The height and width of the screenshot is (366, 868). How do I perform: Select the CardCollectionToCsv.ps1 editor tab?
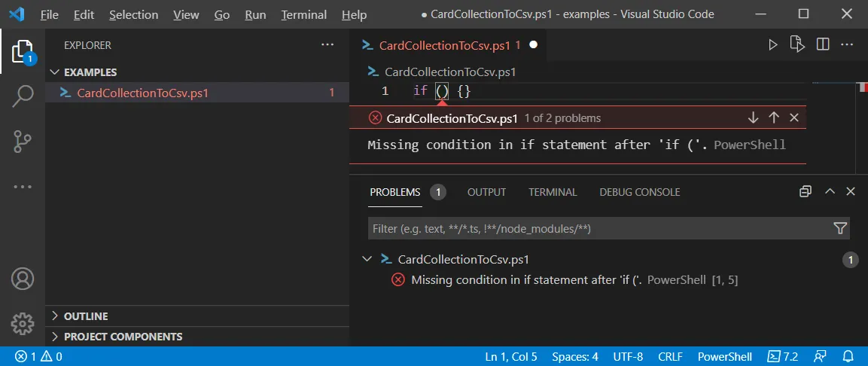[x=447, y=45]
